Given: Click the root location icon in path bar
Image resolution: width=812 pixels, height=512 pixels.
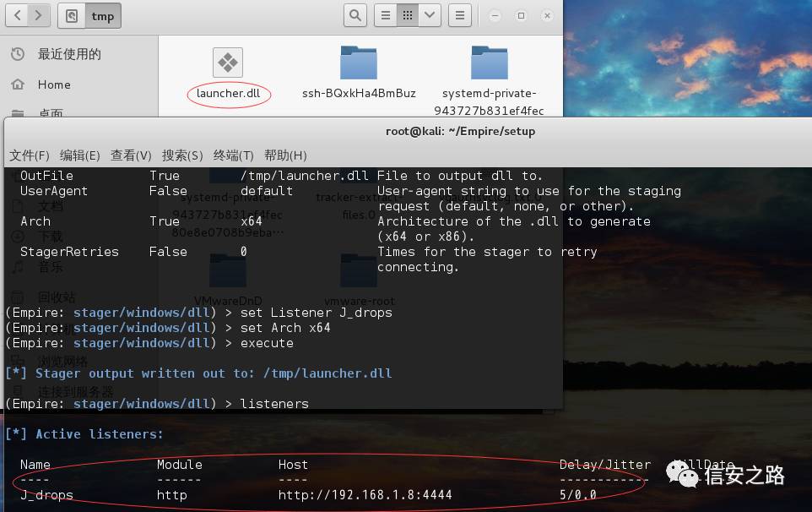Looking at the screenshot, I should pyautogui.click(x=72, y=16).
